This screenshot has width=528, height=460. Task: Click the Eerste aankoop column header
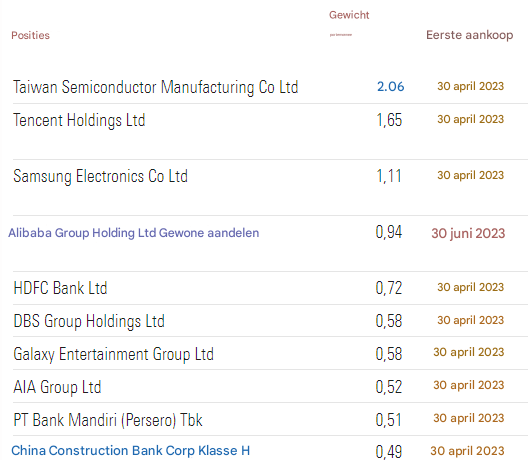pyautogui.click(x=470, y=35)
